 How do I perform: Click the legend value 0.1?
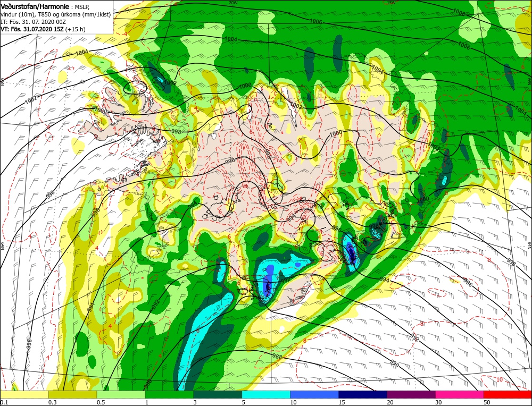[4, 402]
